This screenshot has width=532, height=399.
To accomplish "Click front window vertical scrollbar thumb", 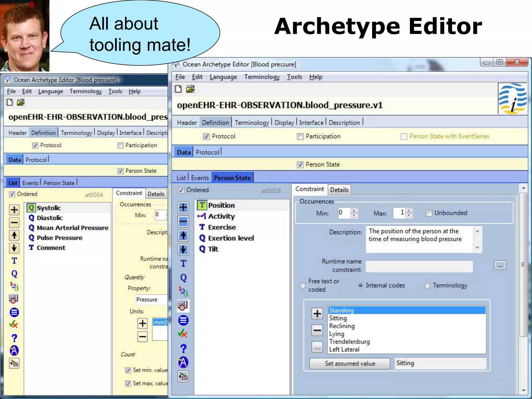I will coord(523,264).
